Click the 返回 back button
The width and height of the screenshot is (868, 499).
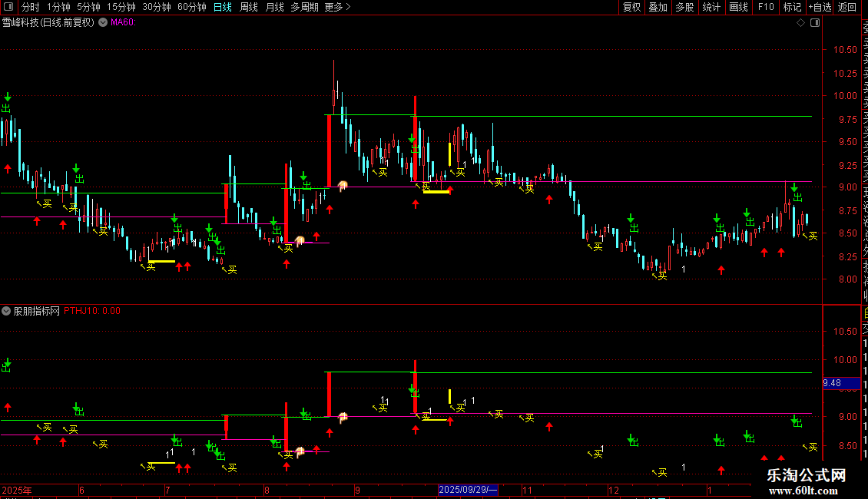(x=847, y=7)
